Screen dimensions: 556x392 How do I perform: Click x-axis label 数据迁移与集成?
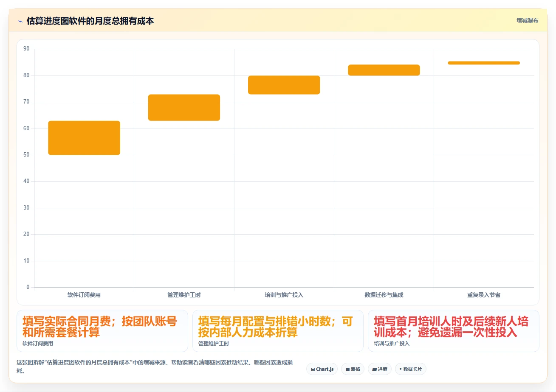[384, 295]
